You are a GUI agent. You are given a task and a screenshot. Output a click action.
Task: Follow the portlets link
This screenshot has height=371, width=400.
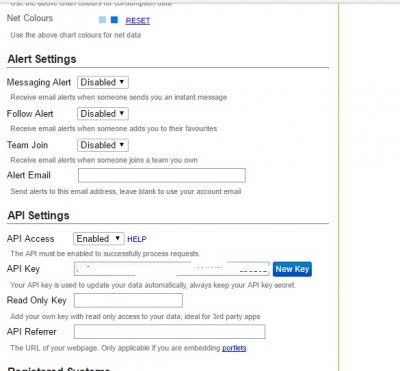coord(234,348)
